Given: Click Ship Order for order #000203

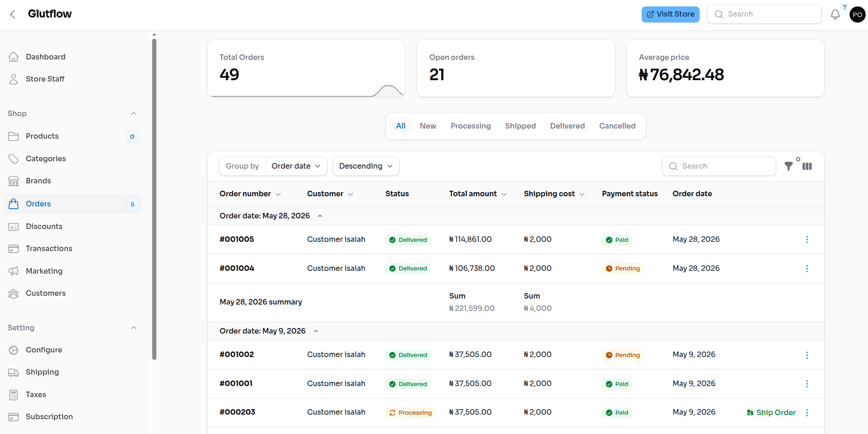Looking at the screenshot, I should coord(771,413).
